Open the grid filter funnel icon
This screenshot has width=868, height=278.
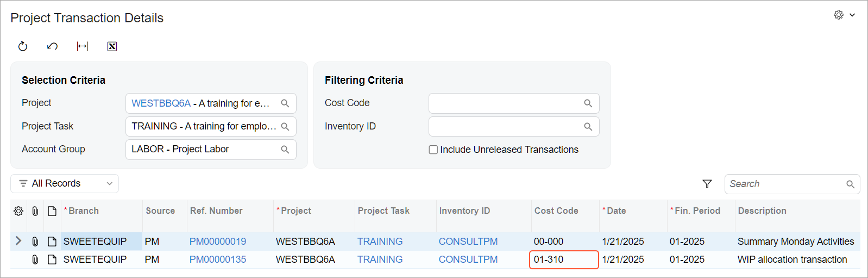click(707, 184)
